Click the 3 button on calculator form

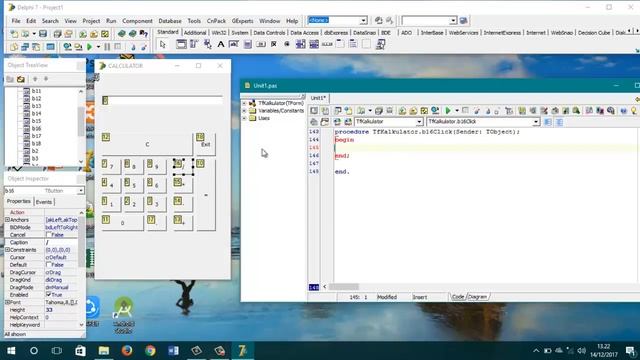(x=157, y=204)
